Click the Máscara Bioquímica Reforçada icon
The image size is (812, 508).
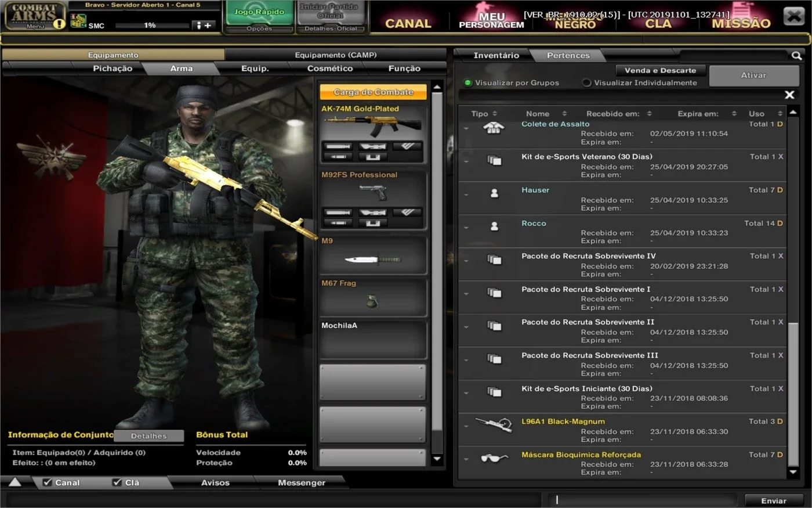494,458
